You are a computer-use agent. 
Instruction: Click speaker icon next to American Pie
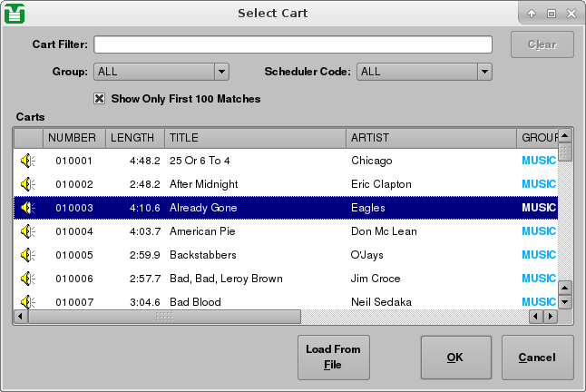click(28, 231)
